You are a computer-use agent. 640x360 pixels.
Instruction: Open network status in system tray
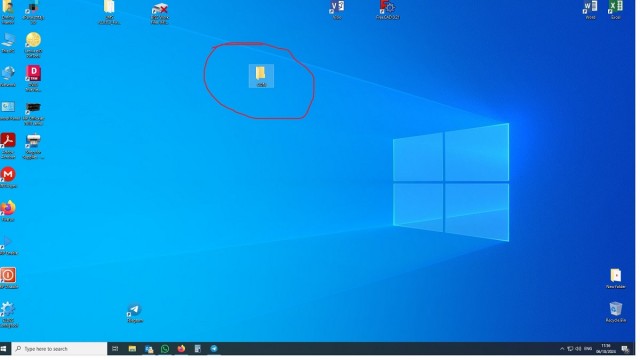click(x=570, y=349)
